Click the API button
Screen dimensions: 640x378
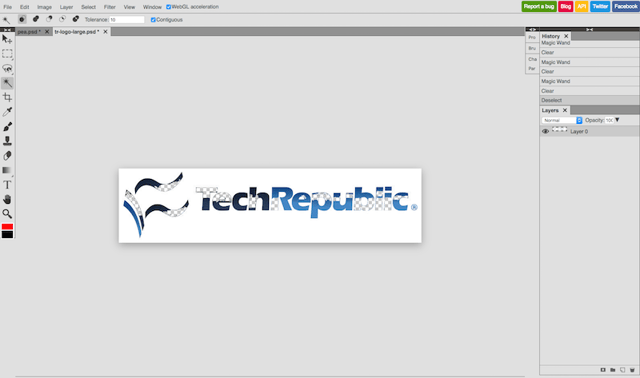[x=582, y=7]
